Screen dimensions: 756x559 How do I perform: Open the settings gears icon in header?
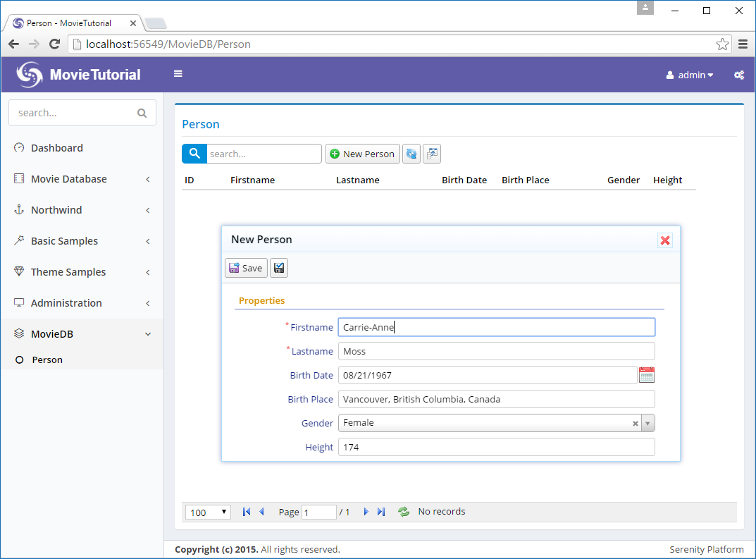pyautogui.click(x=738, y=75)
